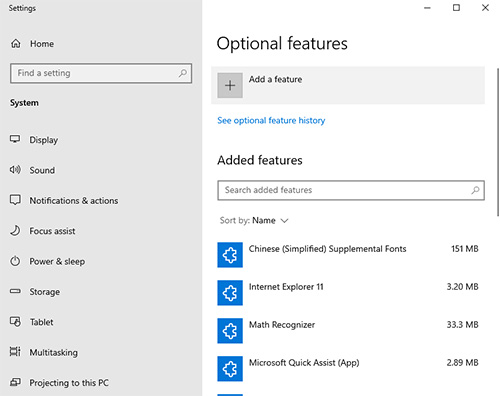The height and width of the screenshot is (396, 500).
Task: Click the Focus assist moon icon
Action: point(15,230)
